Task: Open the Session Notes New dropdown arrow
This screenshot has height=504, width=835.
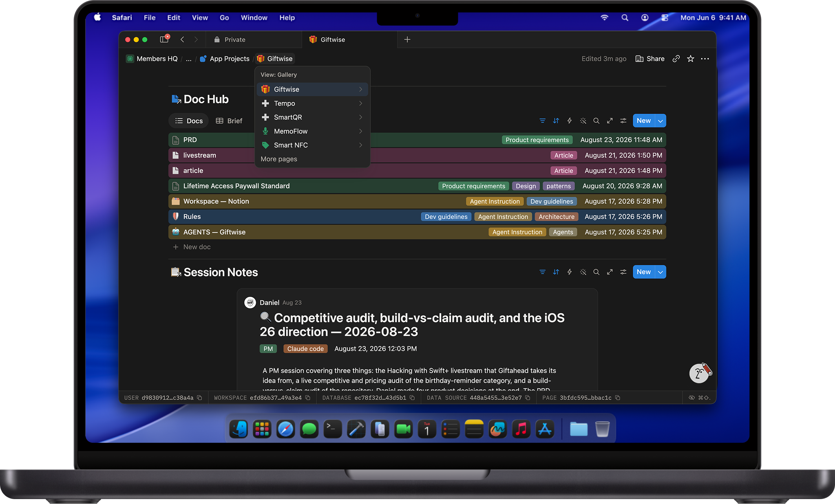Action: (660, 272)
